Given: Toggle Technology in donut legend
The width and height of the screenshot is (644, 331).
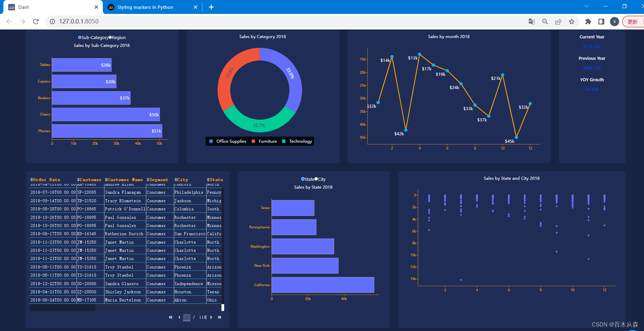Looking at the screenshot, I should pyautogui.click(x=297, y=141).
